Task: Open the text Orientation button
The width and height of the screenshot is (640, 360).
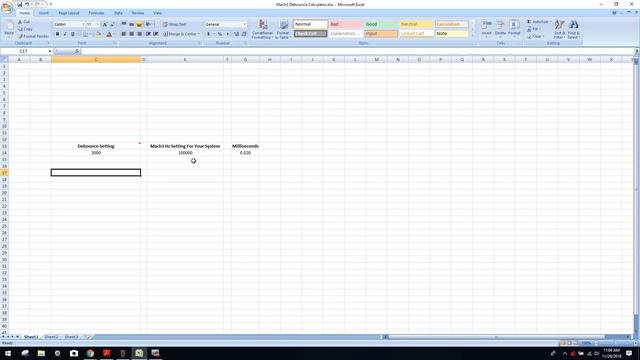Action: tap(149, 24)
